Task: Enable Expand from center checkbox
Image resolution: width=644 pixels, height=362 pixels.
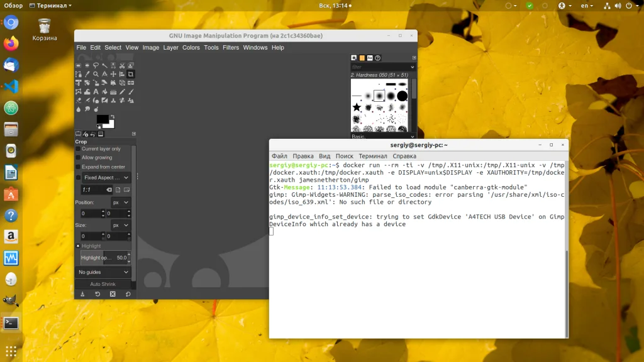Action: point(78,167)
